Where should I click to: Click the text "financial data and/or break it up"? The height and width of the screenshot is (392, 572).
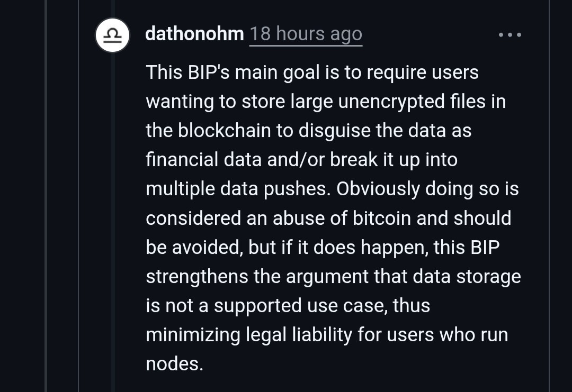[301, 160]
